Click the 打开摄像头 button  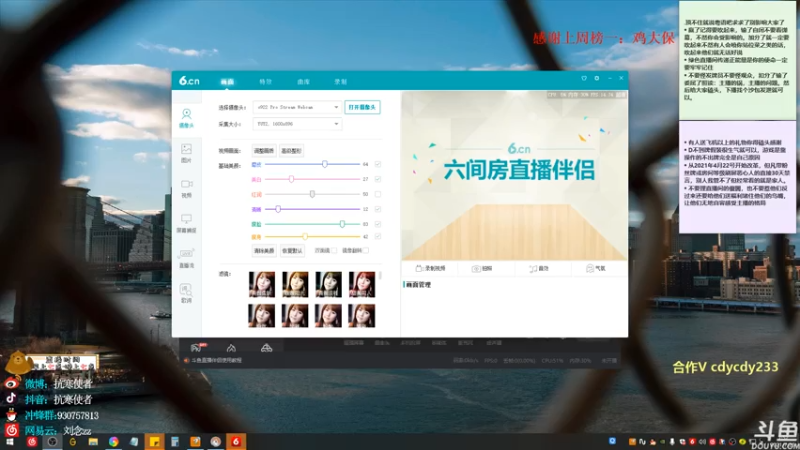tap(362, 107)
